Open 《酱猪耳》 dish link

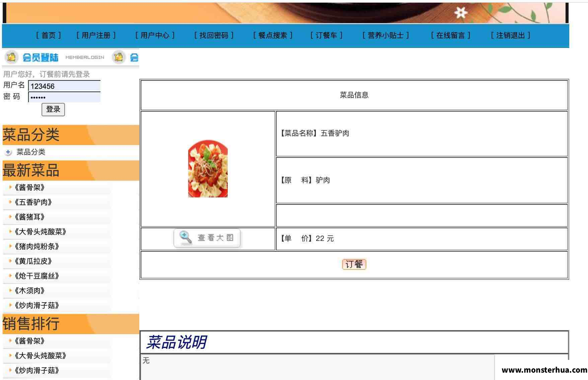point(29,217)
